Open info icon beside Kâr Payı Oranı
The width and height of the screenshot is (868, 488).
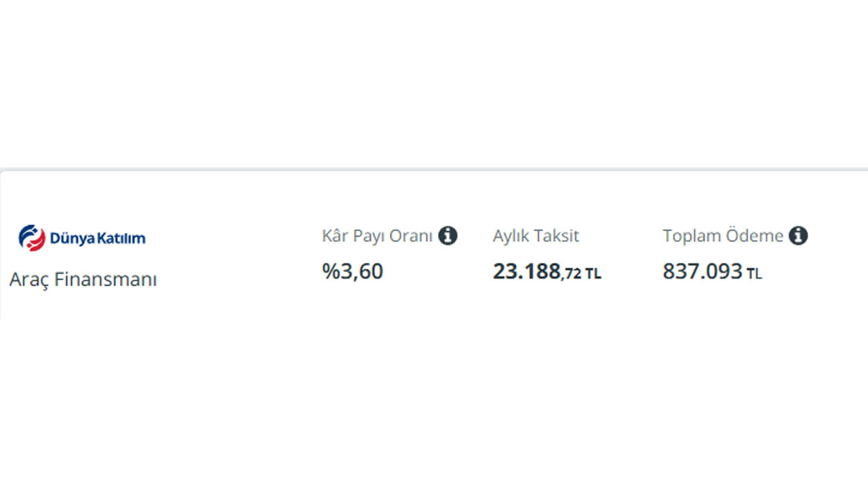[448, 236]
